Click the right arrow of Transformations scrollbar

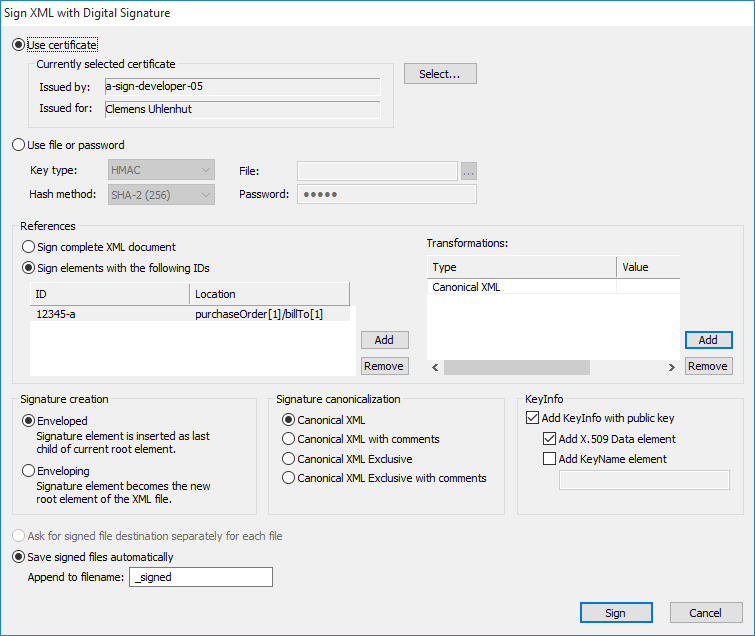click(x=672, y=367)
